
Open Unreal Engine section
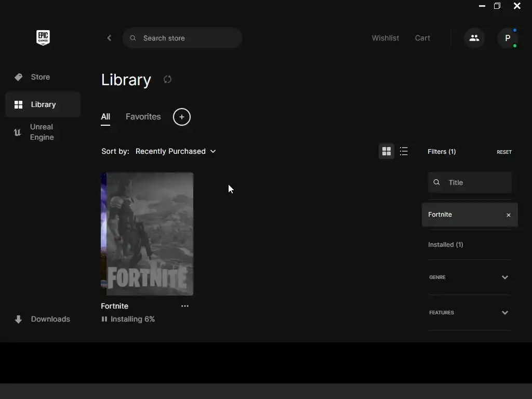[x=43, y=132]
